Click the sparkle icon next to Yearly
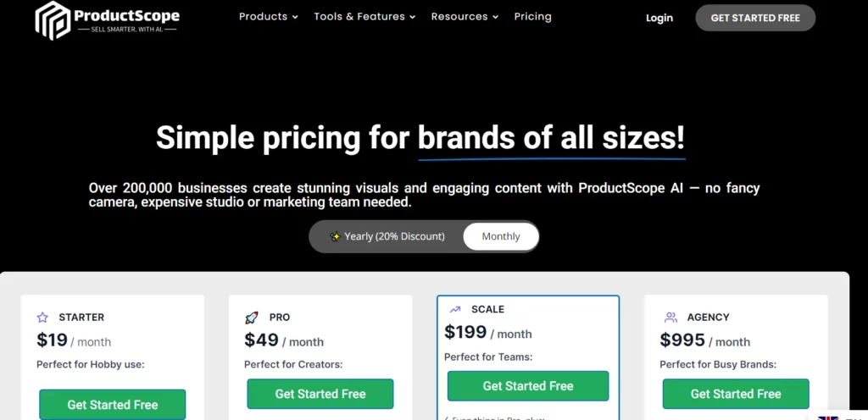 click(x=335, y=236)
